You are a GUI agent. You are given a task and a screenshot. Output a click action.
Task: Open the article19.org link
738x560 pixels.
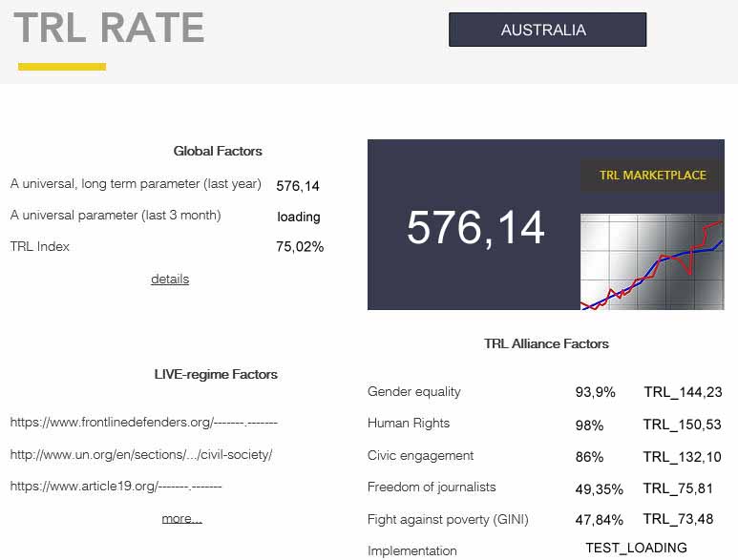tap(116, 487)
